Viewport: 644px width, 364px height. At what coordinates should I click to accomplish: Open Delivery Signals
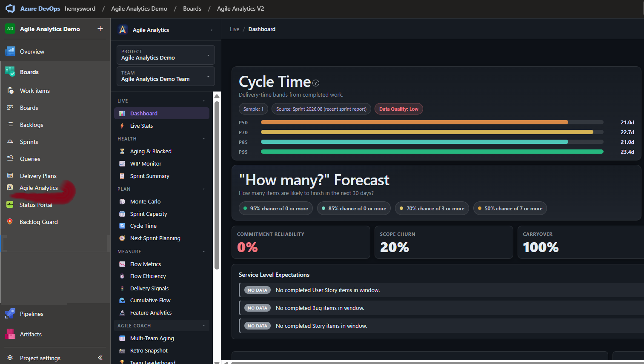click(162, 288)
